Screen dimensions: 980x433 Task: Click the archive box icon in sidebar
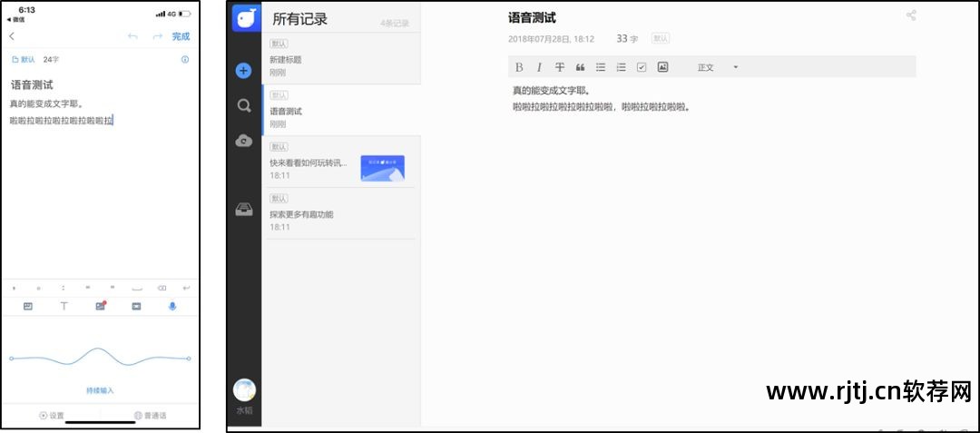pyautogui.click(x=244, y=210)
